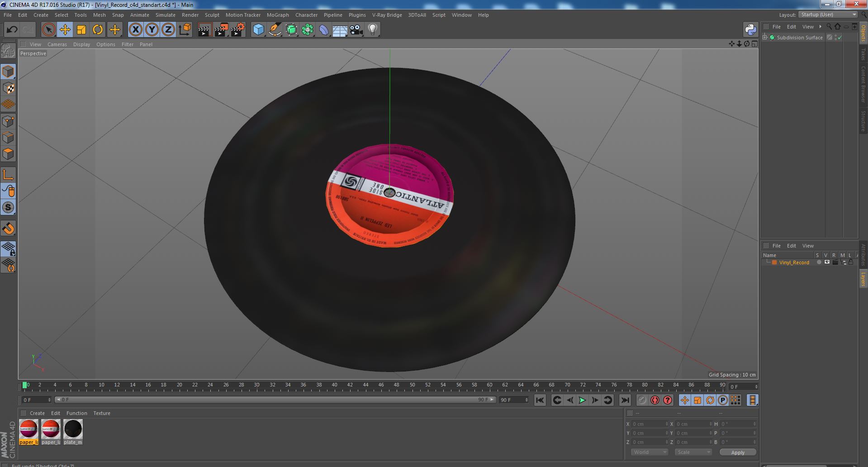Open the green array modeling icon
The height and width of the screenshot is (467, 868).
click(308, 30)
